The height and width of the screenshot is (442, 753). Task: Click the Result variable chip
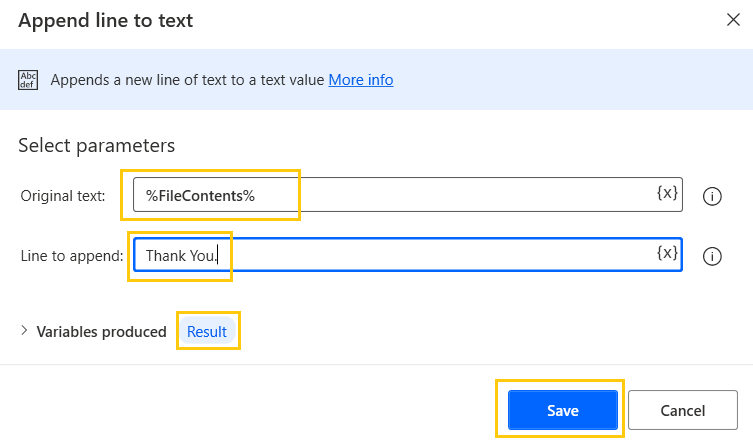[206, 332]
